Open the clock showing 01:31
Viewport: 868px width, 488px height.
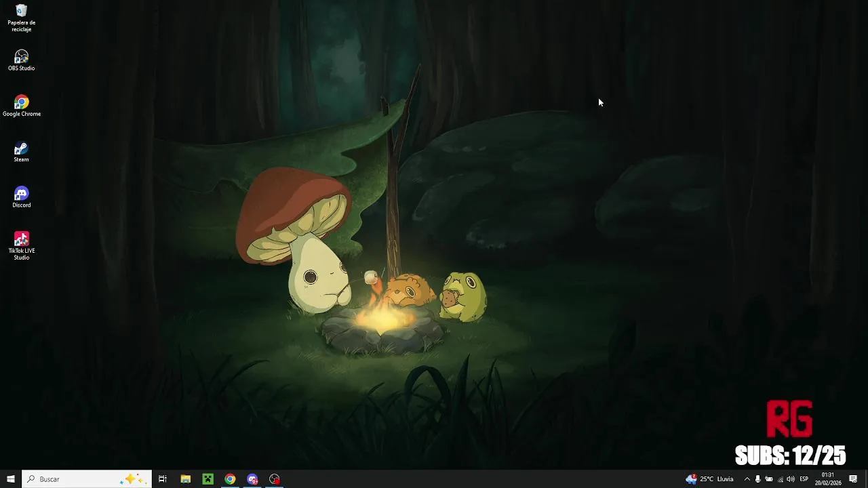[828, 479]
